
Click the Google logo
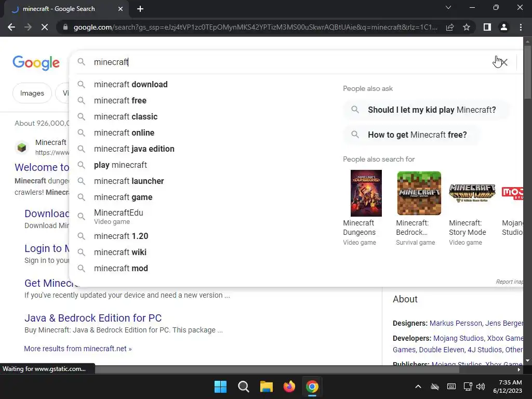(x=36, y=63)
